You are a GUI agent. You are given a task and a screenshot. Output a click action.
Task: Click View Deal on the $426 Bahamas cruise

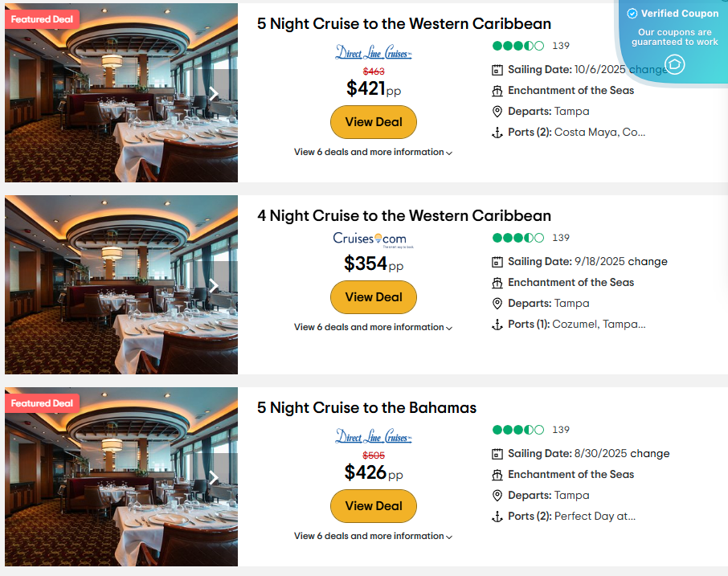[373, 506]
